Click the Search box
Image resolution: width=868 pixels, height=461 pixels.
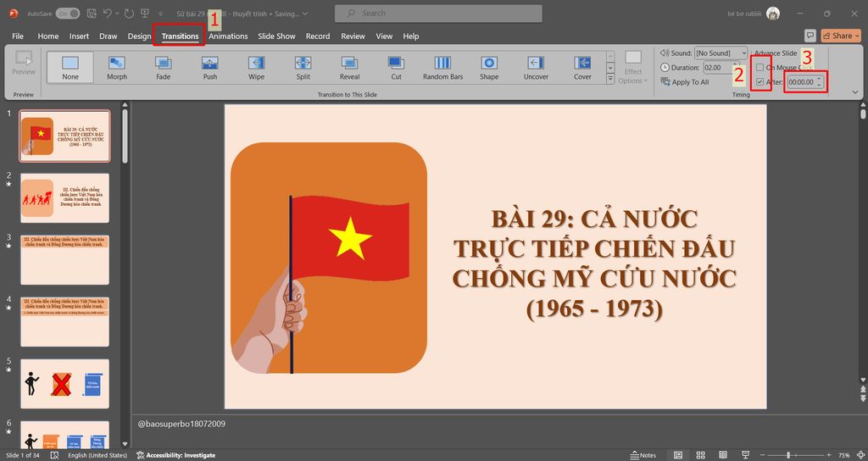click(438, 14)
